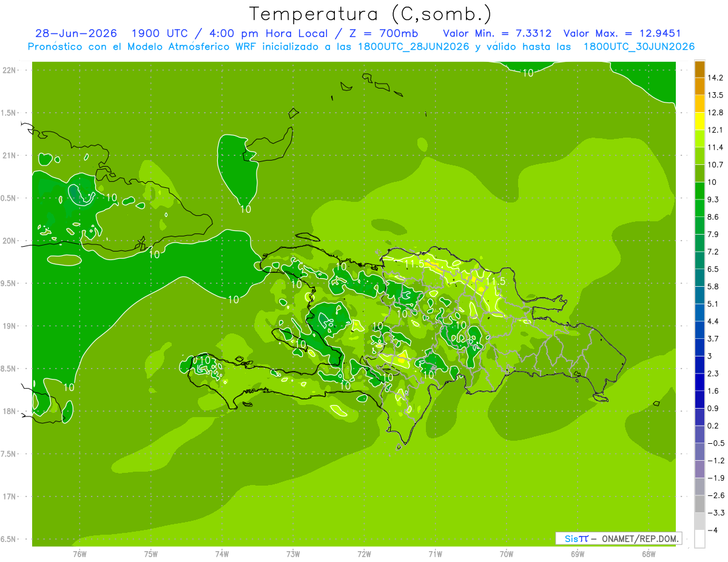Click the "10" contour label at the map's top edge
This screenshot has width=728, height=562.
point(528,73)
